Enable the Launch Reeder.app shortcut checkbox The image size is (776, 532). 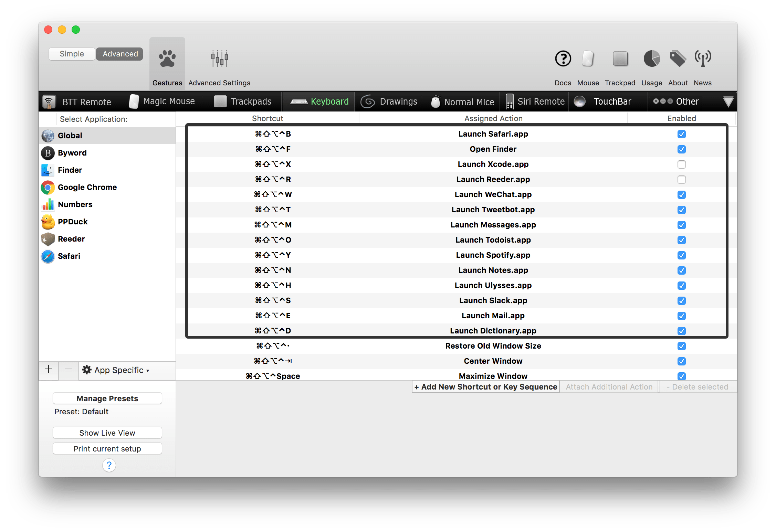point(681,180)
